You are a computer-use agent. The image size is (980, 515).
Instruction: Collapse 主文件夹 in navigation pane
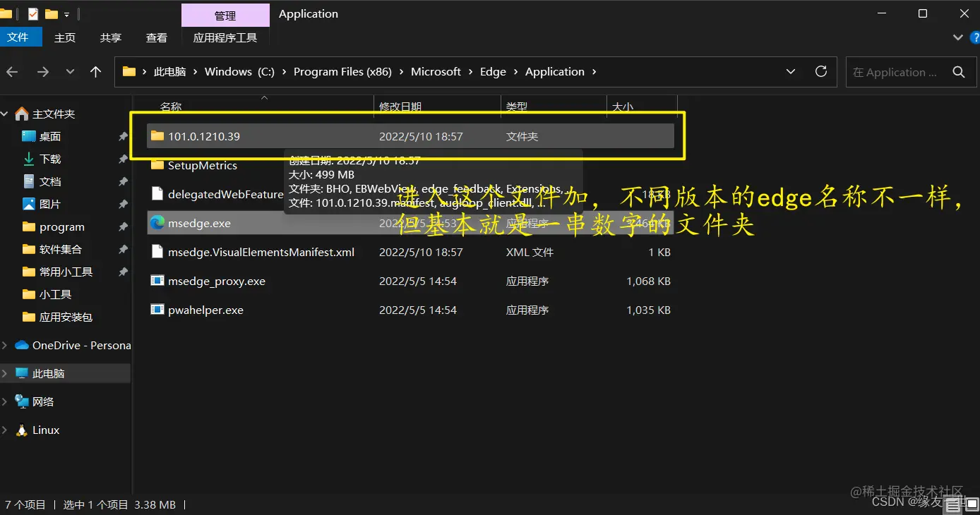[6, 114]
